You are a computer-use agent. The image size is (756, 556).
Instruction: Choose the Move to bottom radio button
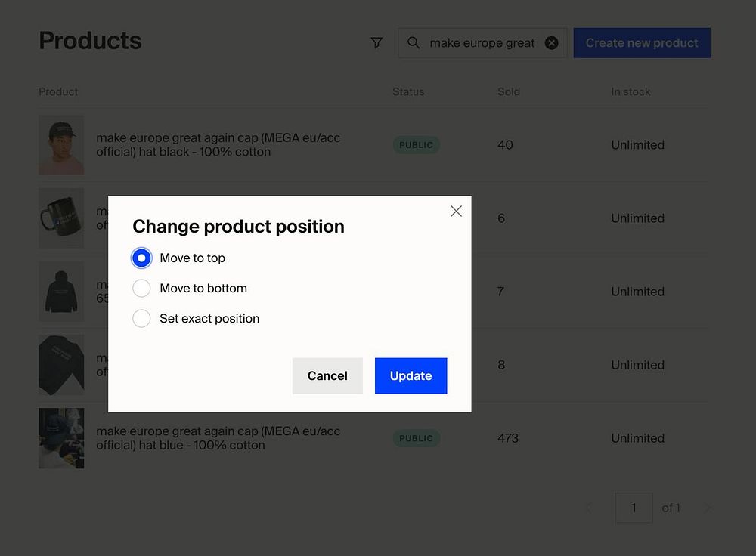141,289
